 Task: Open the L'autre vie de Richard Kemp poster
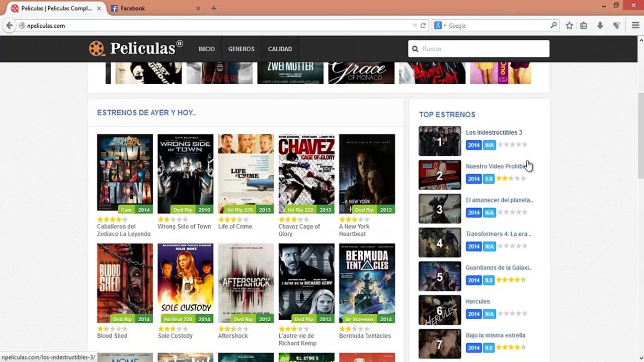(306, 283)
